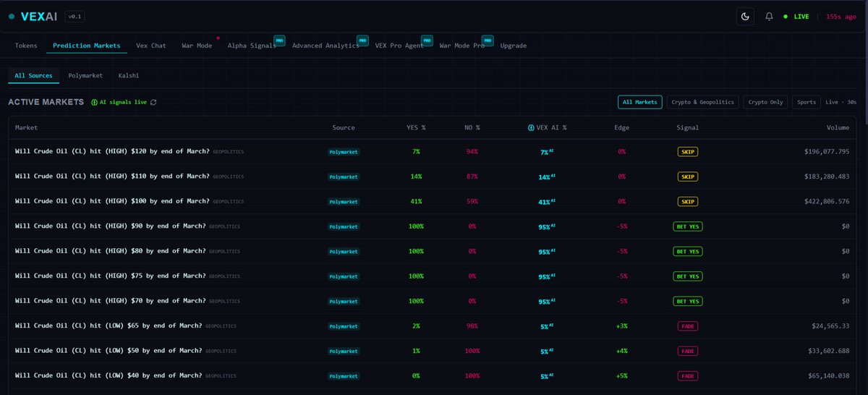Click the LIVE status indicator
The width and height of the screenshot is (868, 395).
click(x=796, y=16)
